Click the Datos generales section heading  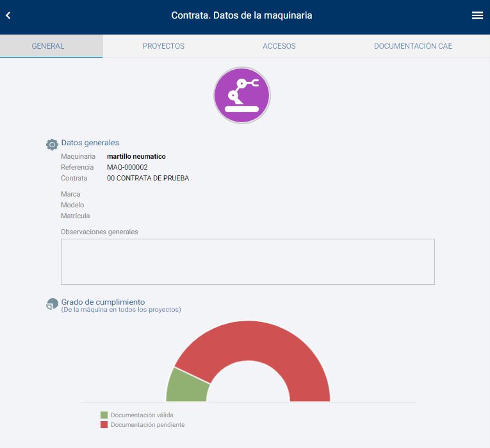tap(90, 143)
